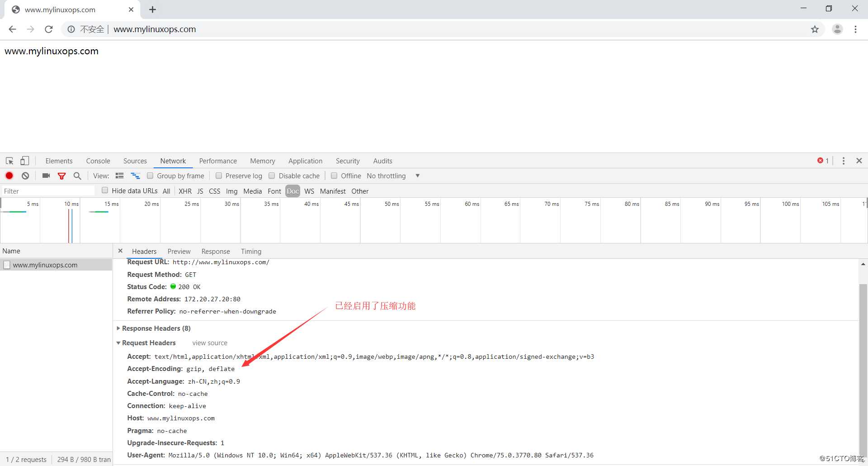868x466 pixels.
Task: Open Chrome's three-dot menu
Action: (855, 29)
